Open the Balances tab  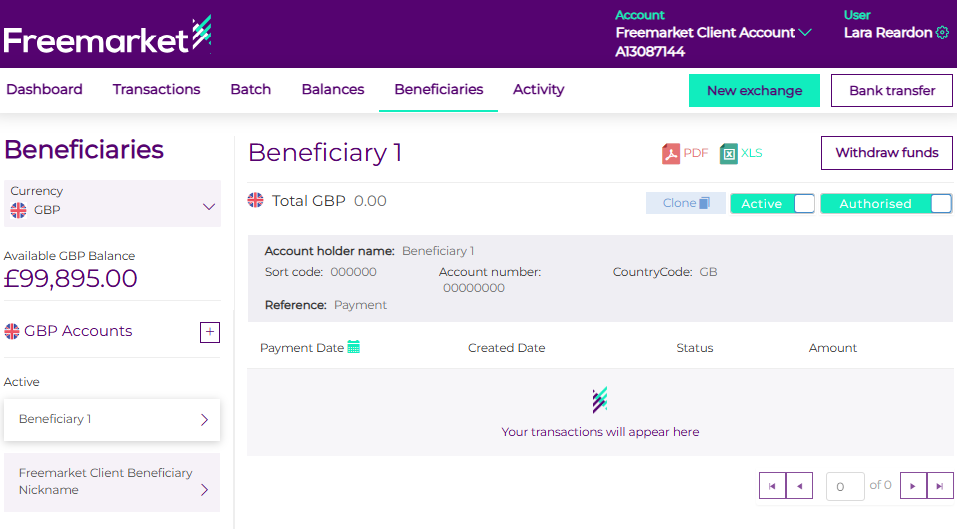point(332,90)
